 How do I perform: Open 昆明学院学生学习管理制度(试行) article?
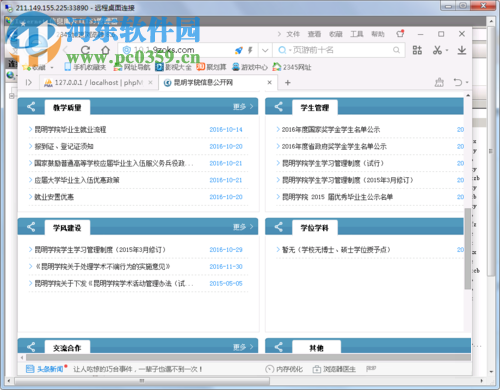(333, 163)
